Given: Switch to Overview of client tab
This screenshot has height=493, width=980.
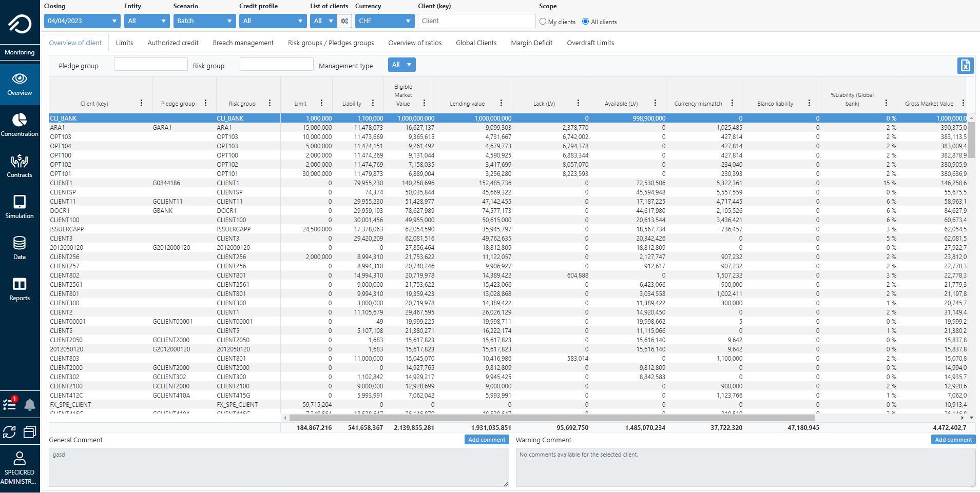Looking at the screenshot, I should (x=75, y=43).
